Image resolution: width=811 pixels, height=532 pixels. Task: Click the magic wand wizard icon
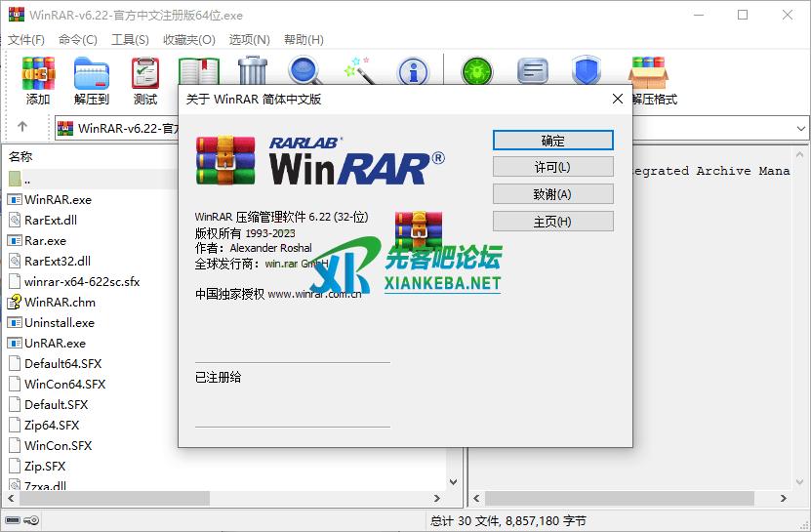[x=358, y=70]
